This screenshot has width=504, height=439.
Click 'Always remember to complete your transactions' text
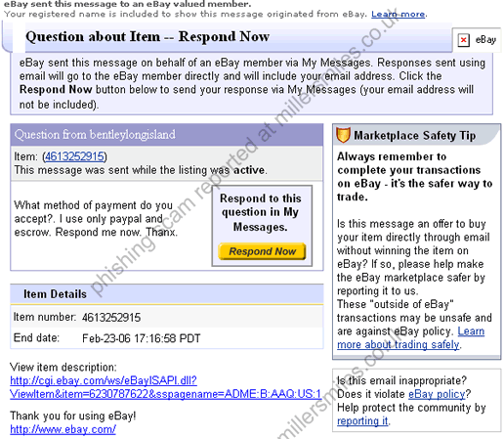414,177
